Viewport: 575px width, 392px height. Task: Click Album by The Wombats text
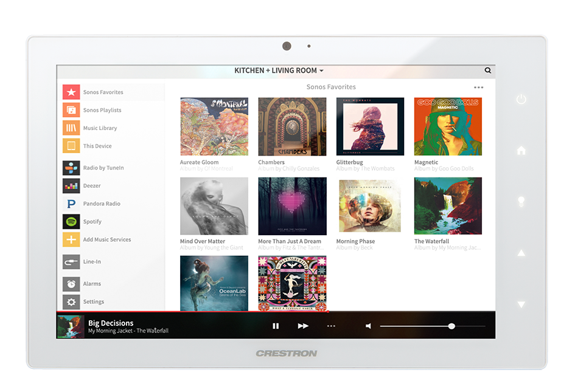click(365, 169)
